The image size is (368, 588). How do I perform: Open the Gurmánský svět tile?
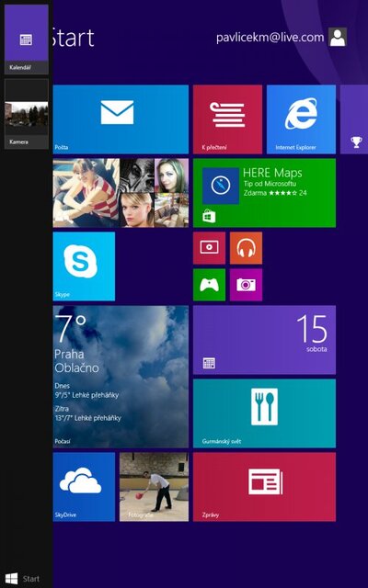click(264, 413)
